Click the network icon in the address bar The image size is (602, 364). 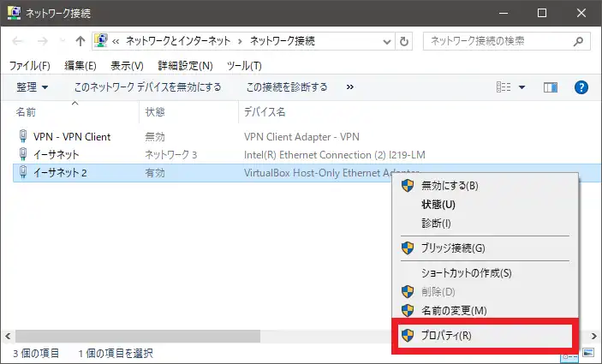pos(101,41)
